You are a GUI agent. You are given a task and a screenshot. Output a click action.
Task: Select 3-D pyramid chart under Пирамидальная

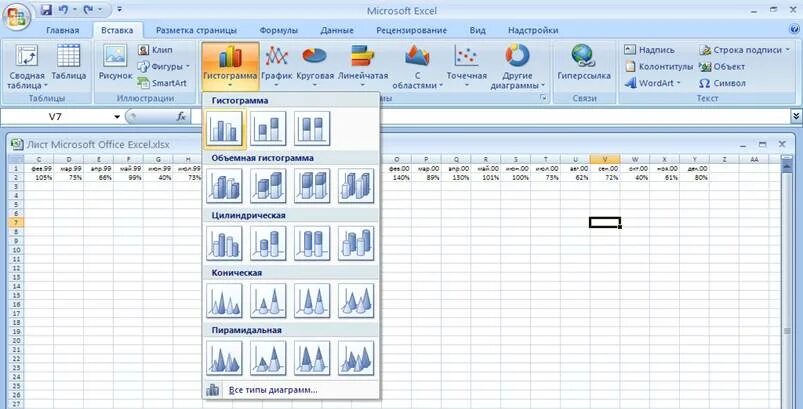[x=356, y=358]
